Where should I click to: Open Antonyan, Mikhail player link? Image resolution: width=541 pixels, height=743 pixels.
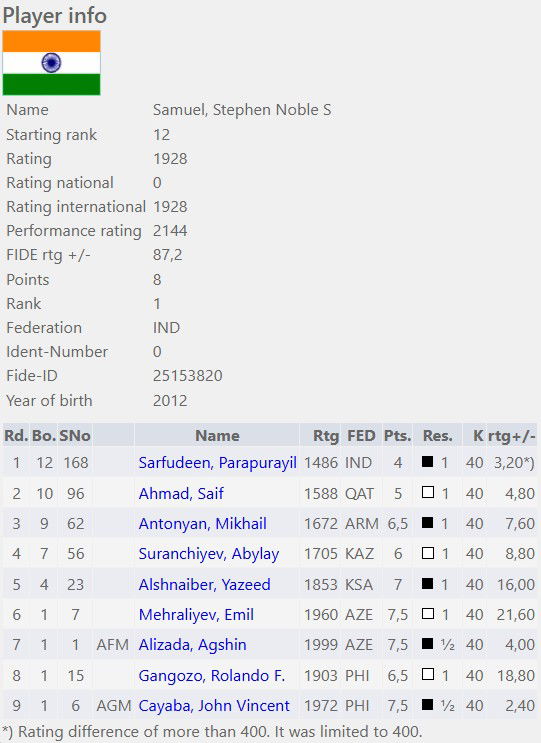click(202, 524)
